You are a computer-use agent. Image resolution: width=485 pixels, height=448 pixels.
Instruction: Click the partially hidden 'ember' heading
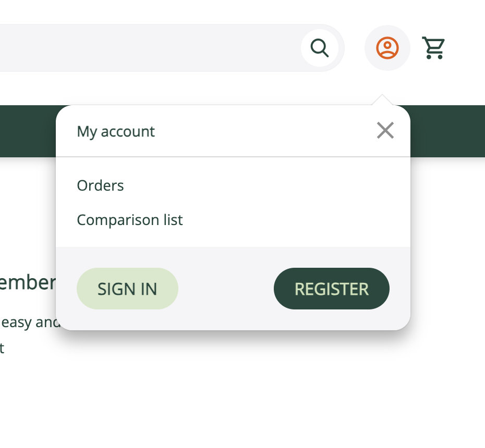click(28, 282)
